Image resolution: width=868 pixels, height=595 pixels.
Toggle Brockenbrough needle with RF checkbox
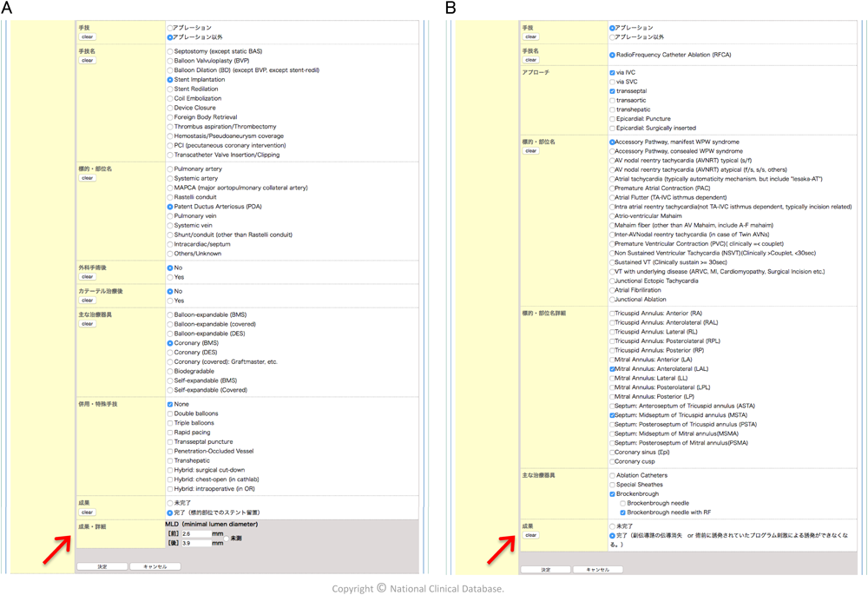[x=622, y=512]
